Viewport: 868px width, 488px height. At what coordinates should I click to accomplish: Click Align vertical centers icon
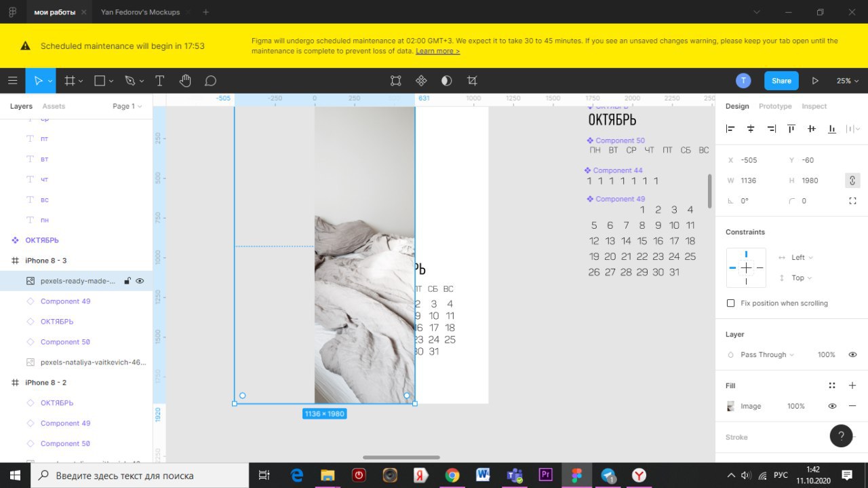tap(812, 129)
